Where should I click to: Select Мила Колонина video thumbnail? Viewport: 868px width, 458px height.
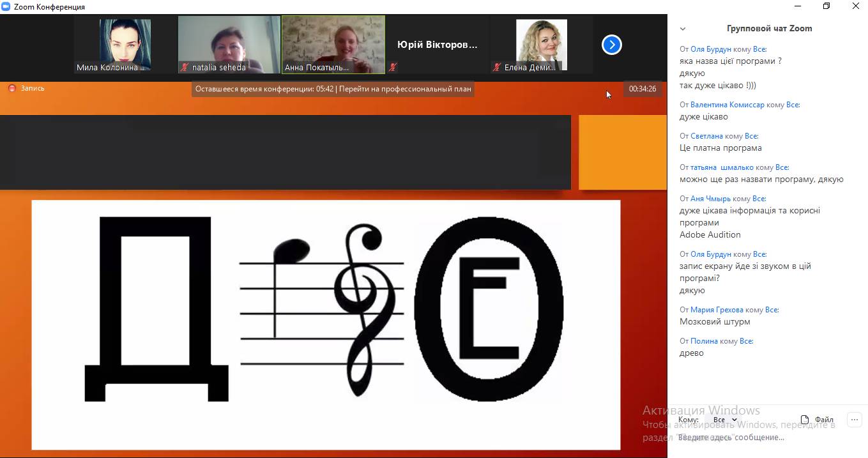click(x=125, y=45)
